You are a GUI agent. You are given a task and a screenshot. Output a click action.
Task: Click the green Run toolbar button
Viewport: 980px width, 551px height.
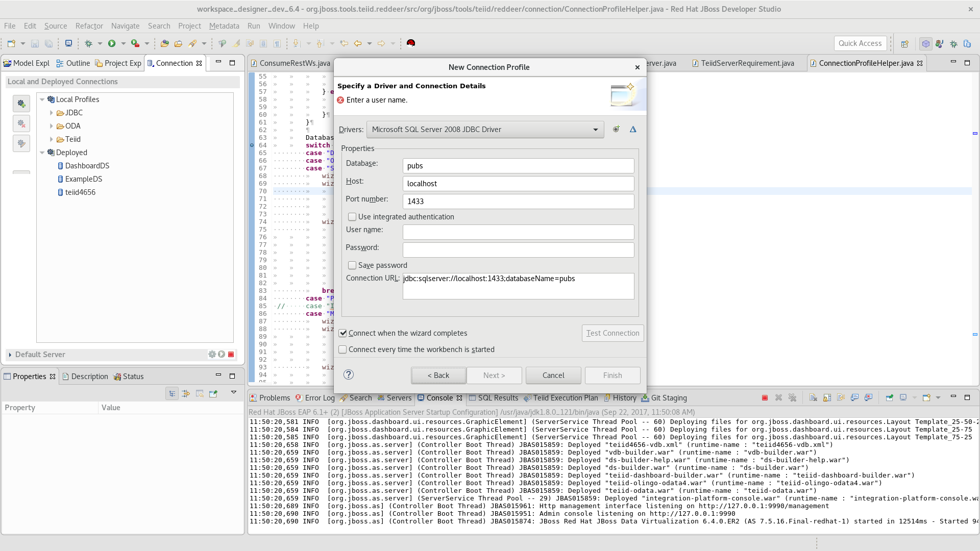click(x=112, y=44)
